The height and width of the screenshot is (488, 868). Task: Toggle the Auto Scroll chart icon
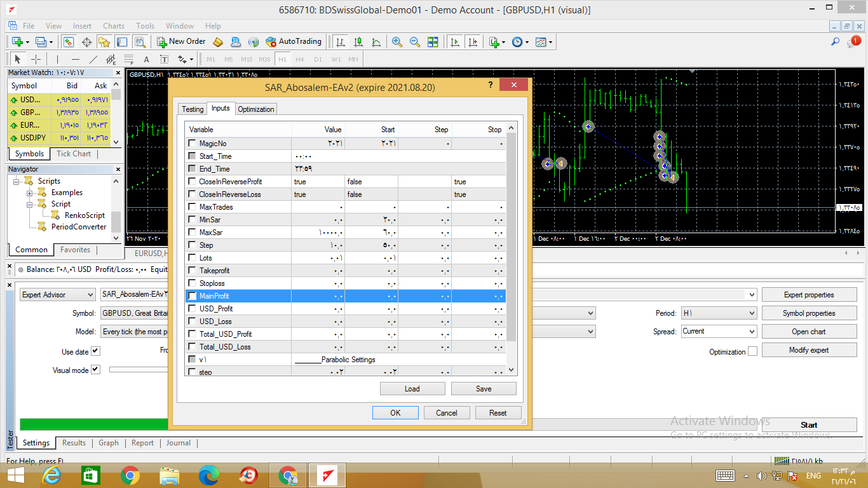(x=454, y=42)
